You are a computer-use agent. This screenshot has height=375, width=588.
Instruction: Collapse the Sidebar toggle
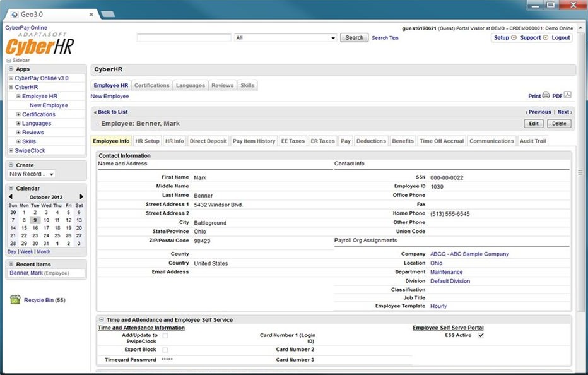click(x=9, y=61)
